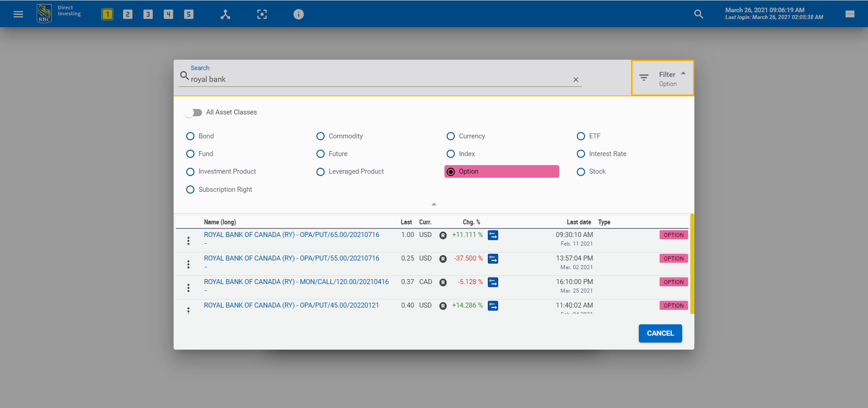Open ROYAL BANK OF CANADA PUT/45.00/20220121 link
The width and height of the screenshot is (868, 408).
291,305
